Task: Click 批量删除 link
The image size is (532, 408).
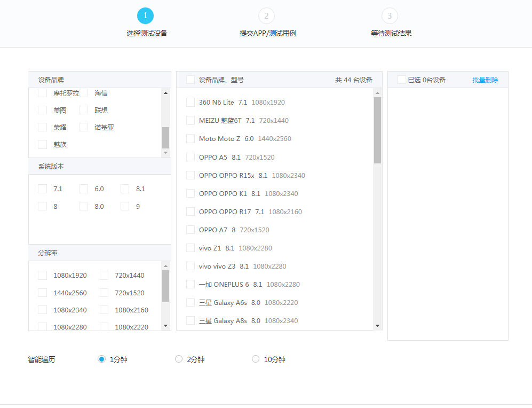Action: 485,80
